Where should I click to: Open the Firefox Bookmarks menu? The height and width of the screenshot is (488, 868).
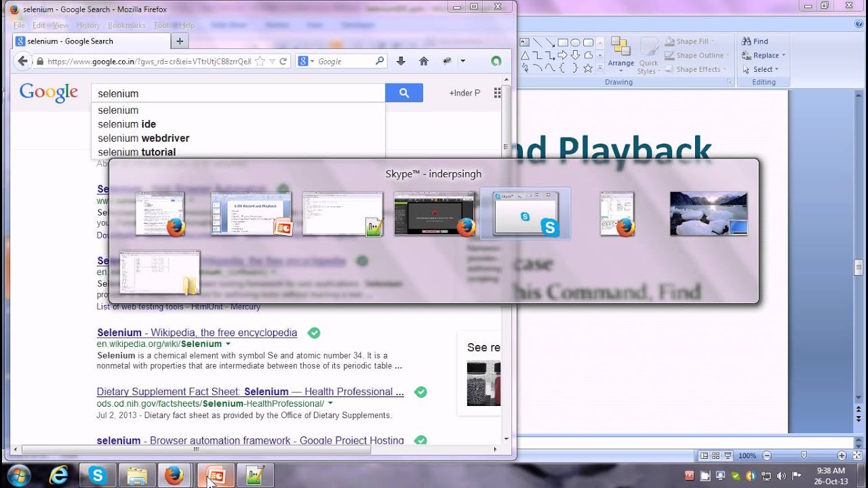coord(127,25)
